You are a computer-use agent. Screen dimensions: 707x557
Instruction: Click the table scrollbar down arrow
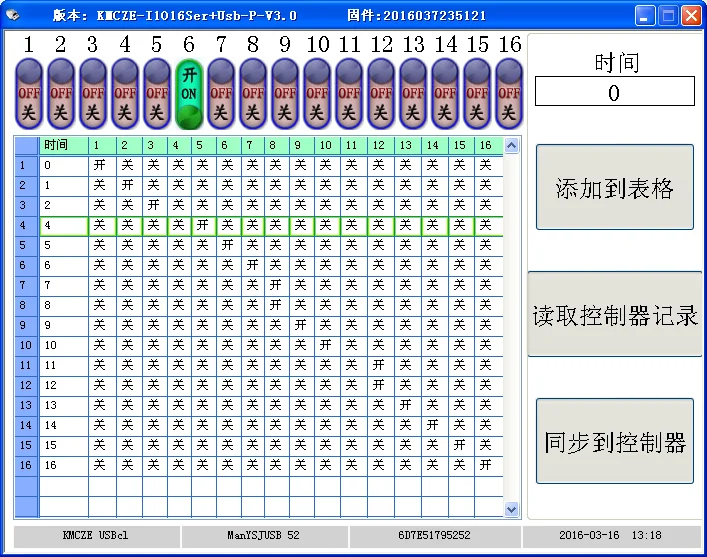click(x=511, y=509)
